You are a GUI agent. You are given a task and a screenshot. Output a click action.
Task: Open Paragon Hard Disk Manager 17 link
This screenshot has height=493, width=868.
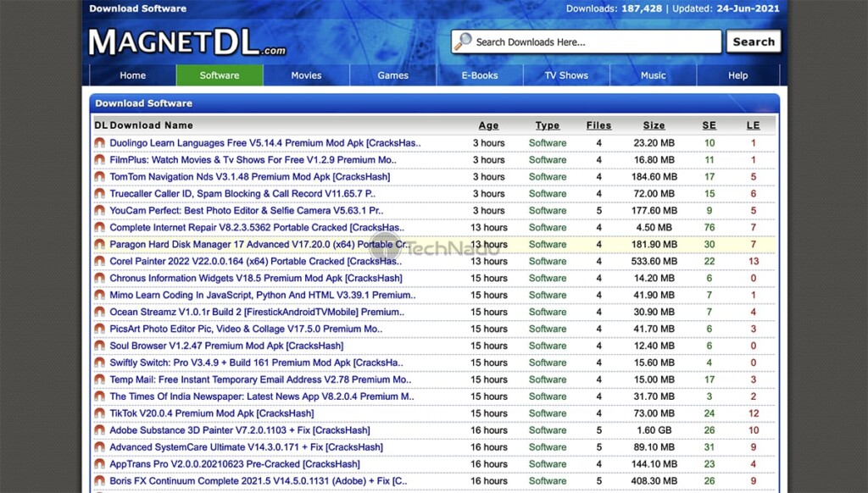(x=259, y=244)
